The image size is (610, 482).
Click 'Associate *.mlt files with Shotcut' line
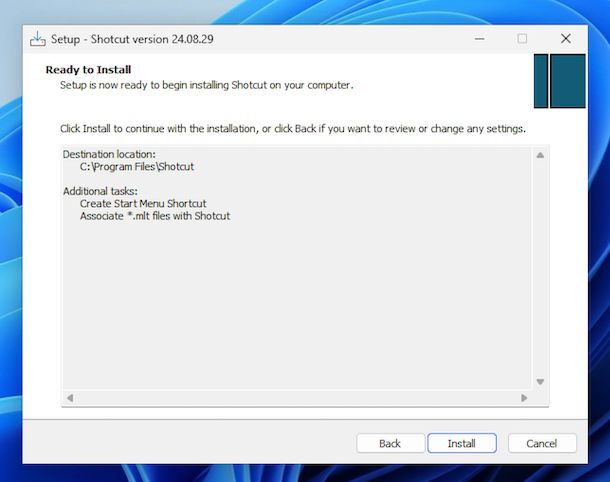click(155, 216)
